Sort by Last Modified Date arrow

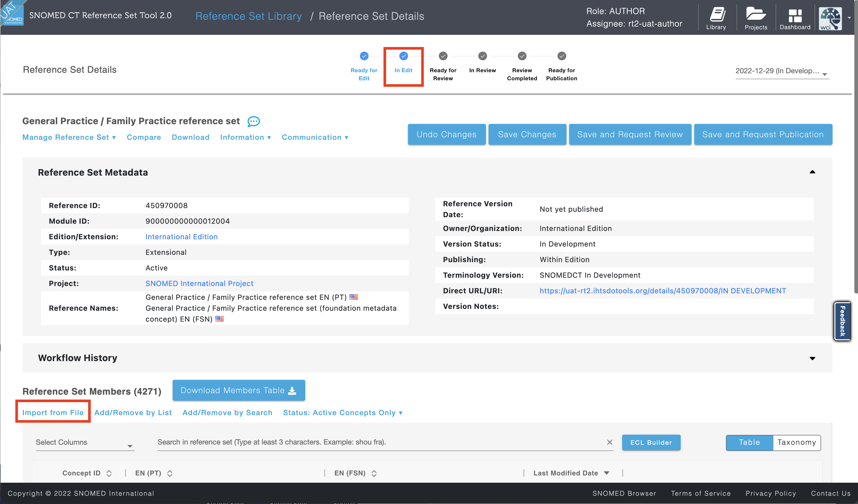[606, 473]
